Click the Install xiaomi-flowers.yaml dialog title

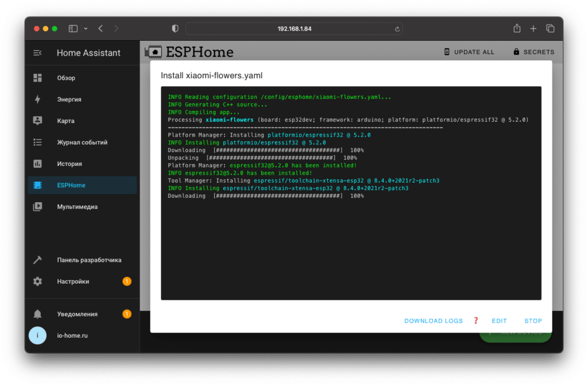[211, 75]
